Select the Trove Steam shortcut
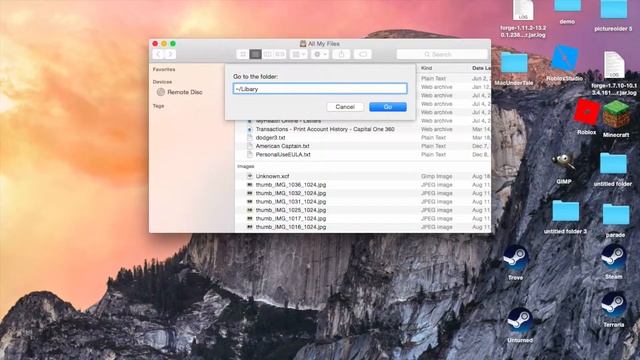Viewport: 640px width, 360px height. coord(516,263)
